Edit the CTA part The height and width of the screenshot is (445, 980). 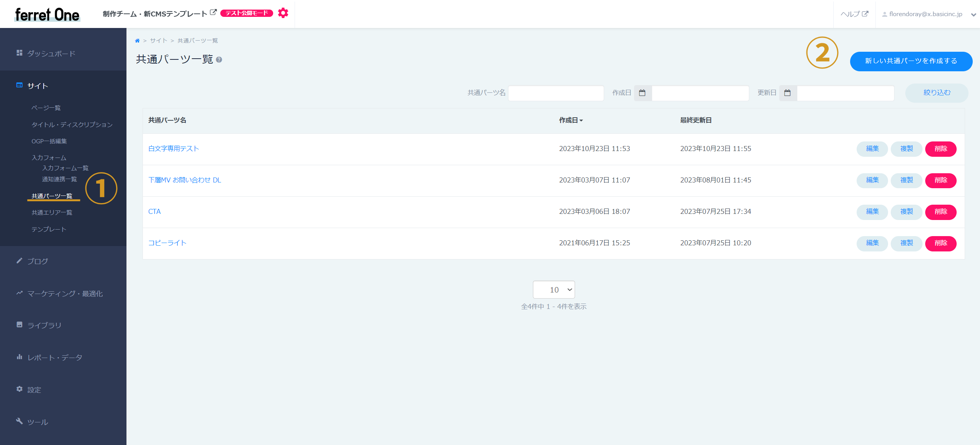click(x=872, y=212)
